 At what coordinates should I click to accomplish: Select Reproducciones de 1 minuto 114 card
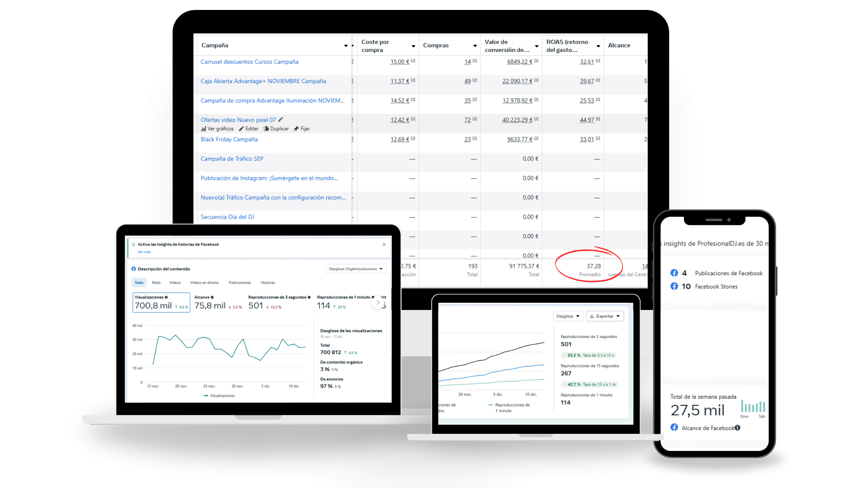click(x=344, y=302)
